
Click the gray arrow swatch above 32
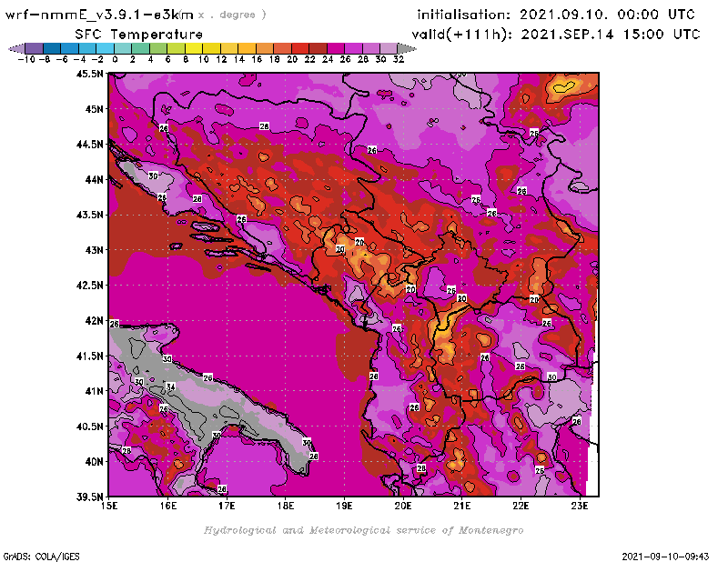(x=406, y=48)
